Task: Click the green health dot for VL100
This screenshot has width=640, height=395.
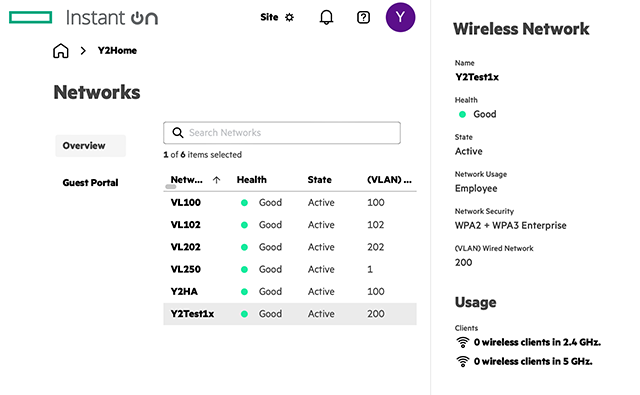Action: coord(244,202)
